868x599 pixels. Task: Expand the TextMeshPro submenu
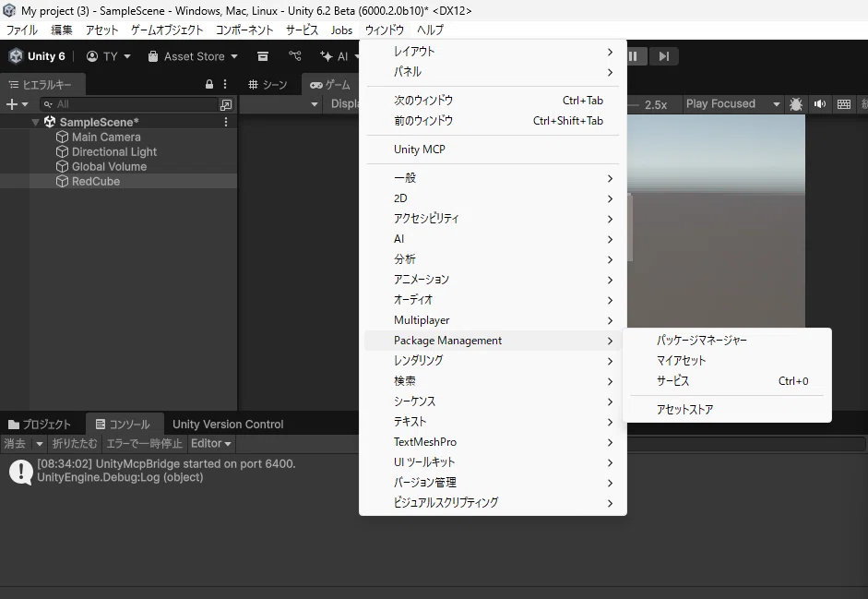point(493,442)
